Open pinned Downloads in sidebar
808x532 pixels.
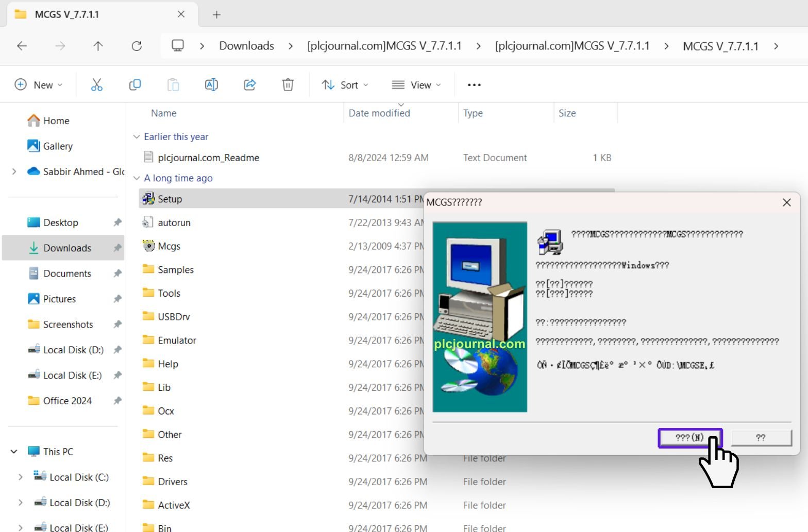coord(63,248)
